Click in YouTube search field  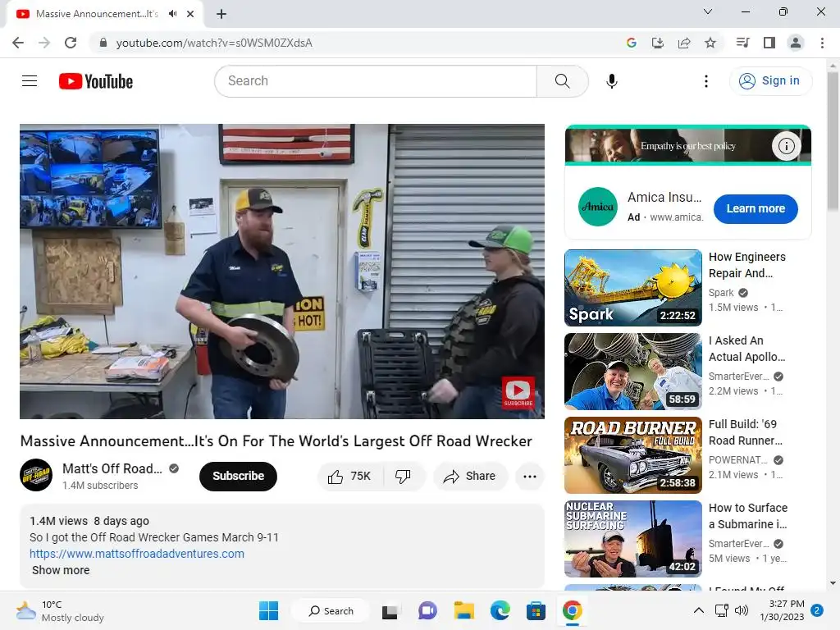(x=376, y=81)
